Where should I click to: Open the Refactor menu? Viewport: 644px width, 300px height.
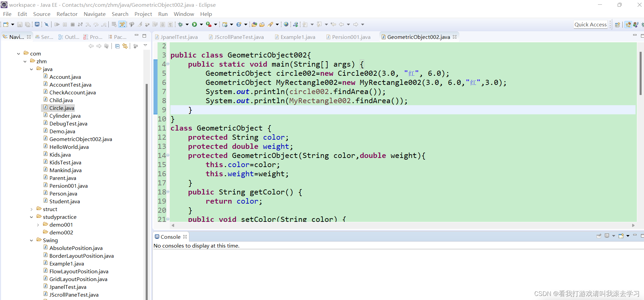pyautogui.click(x=67, y=14)
